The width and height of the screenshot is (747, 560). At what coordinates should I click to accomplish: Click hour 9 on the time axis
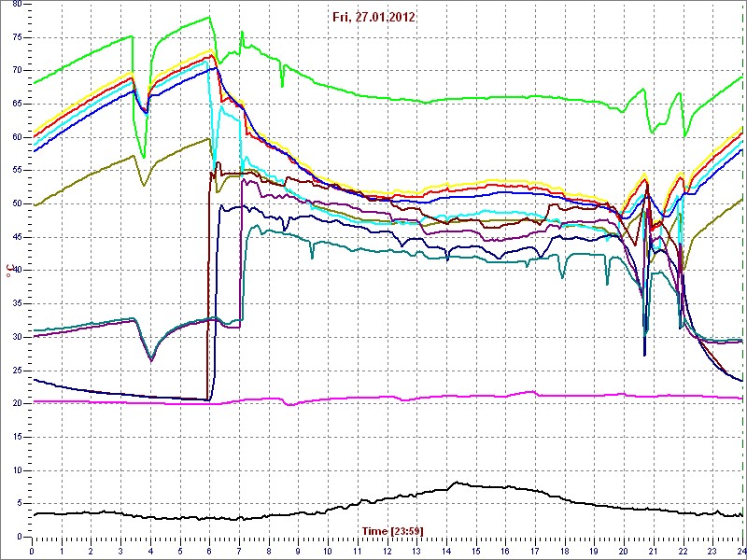299,550
